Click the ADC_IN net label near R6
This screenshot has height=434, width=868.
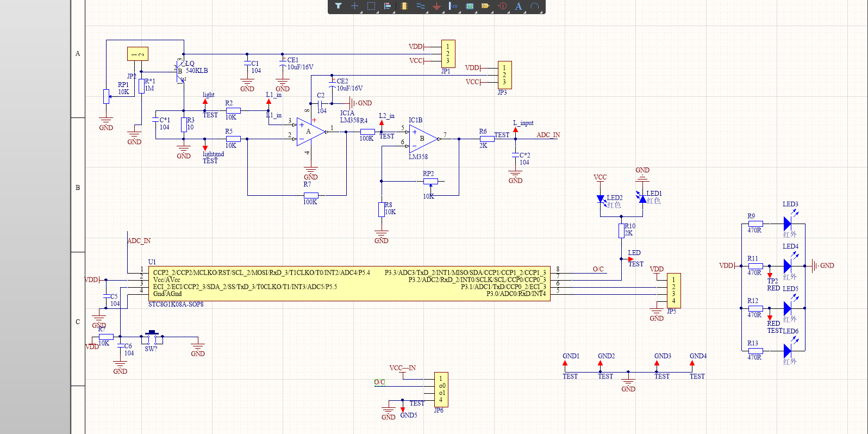pyautogui.click(x=548, y=135)
